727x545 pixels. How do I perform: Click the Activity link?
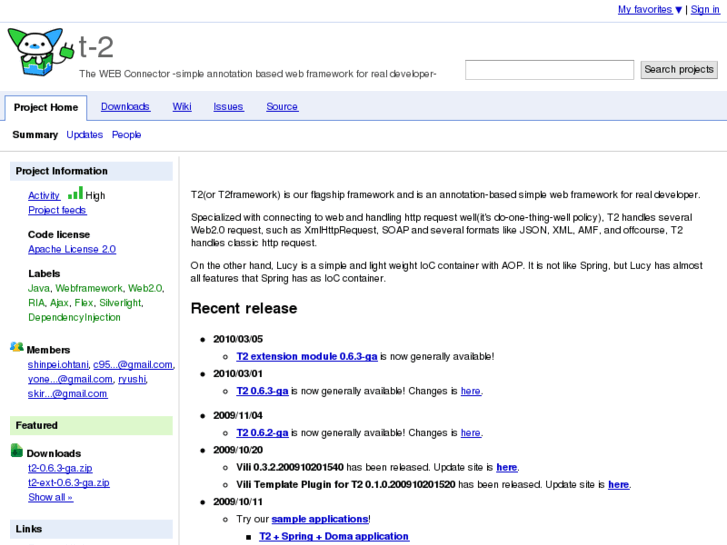(x=44, y=196)
